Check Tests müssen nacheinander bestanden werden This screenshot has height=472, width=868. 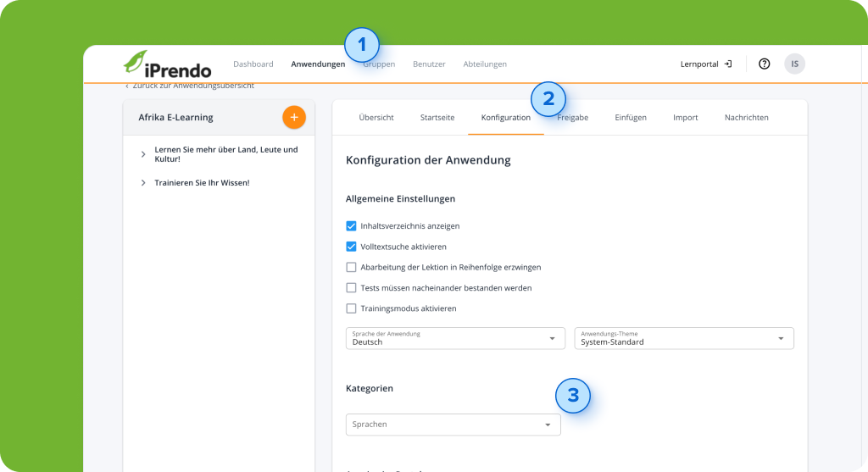[351, 288]
